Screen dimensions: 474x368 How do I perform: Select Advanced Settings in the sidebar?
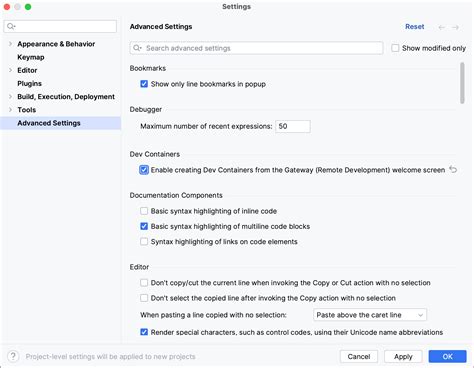tap(60, 123)
